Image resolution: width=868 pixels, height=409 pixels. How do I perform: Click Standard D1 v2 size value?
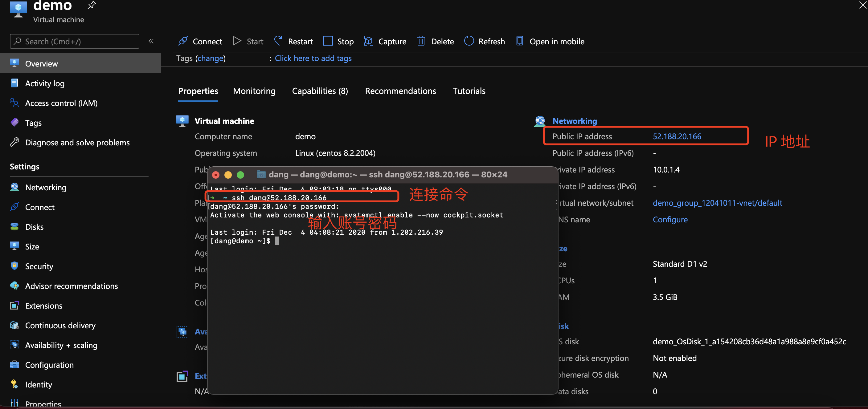(x=680, y=264)
